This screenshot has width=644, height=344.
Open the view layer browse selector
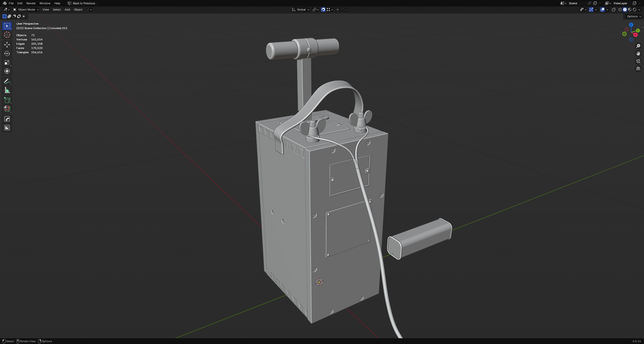(x=608, y=3)
